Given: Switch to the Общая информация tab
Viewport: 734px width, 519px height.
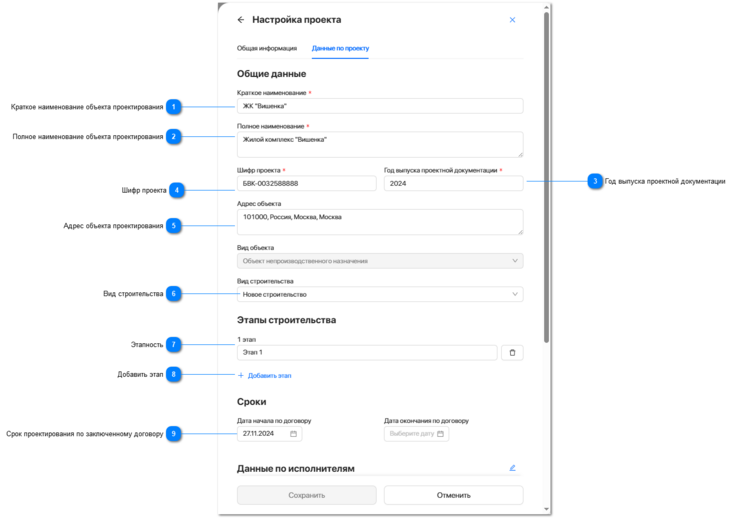Looking at the screenshot, I should point(267,48).
